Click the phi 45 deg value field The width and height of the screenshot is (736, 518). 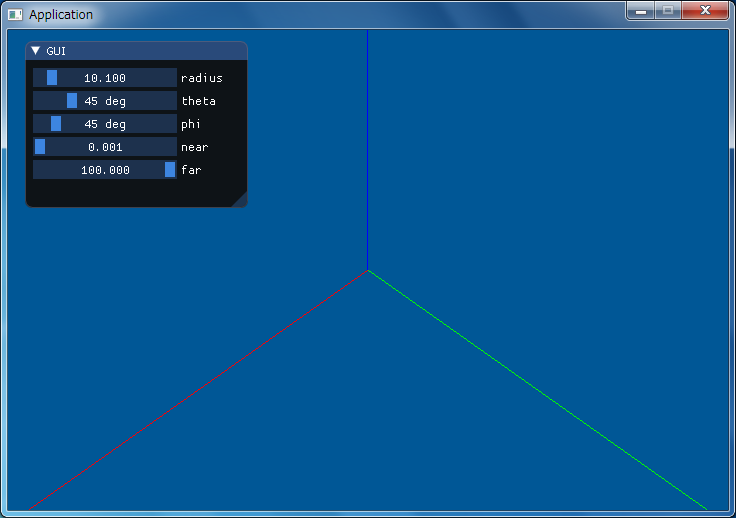point(105,123)
